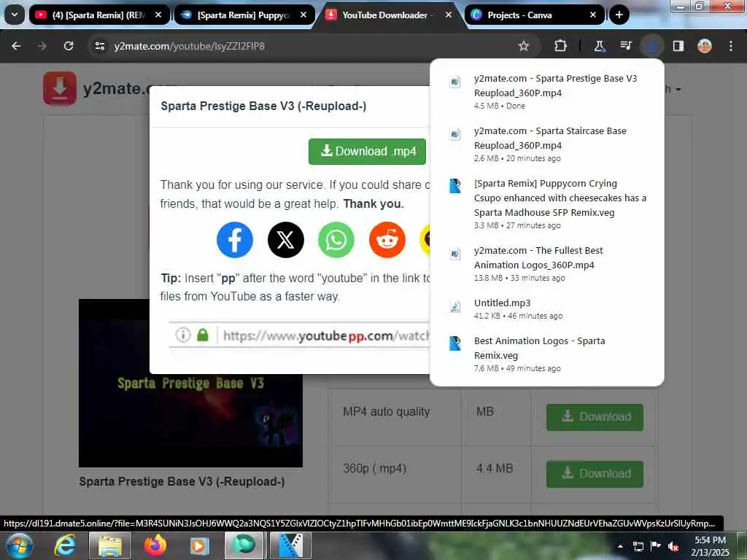Image resolution: width=747 pixels, height=560 pixels.
Task: Open Sparta Prestige Base V3 Reupload_360P.mp4 download
Action: click(x=547, y=91)
